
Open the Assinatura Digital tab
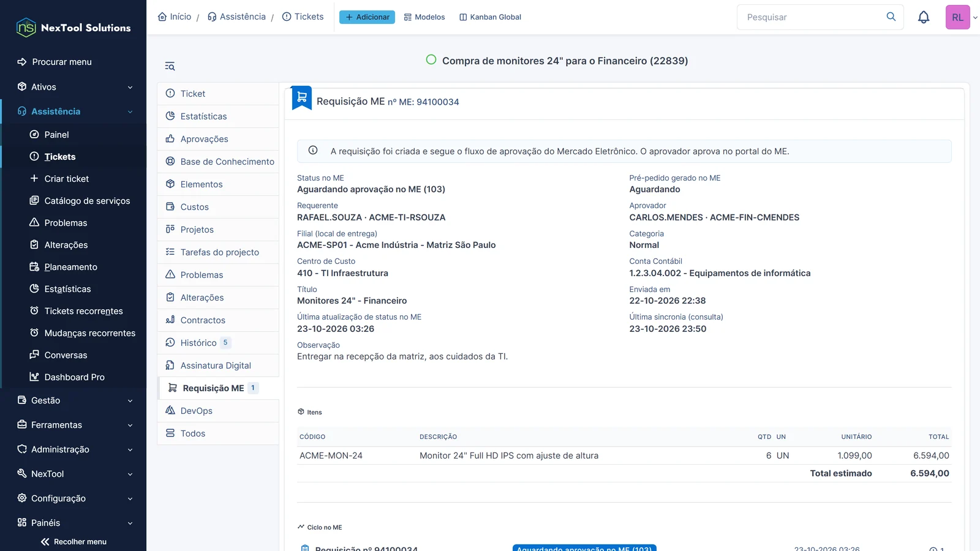pos(218,365)
